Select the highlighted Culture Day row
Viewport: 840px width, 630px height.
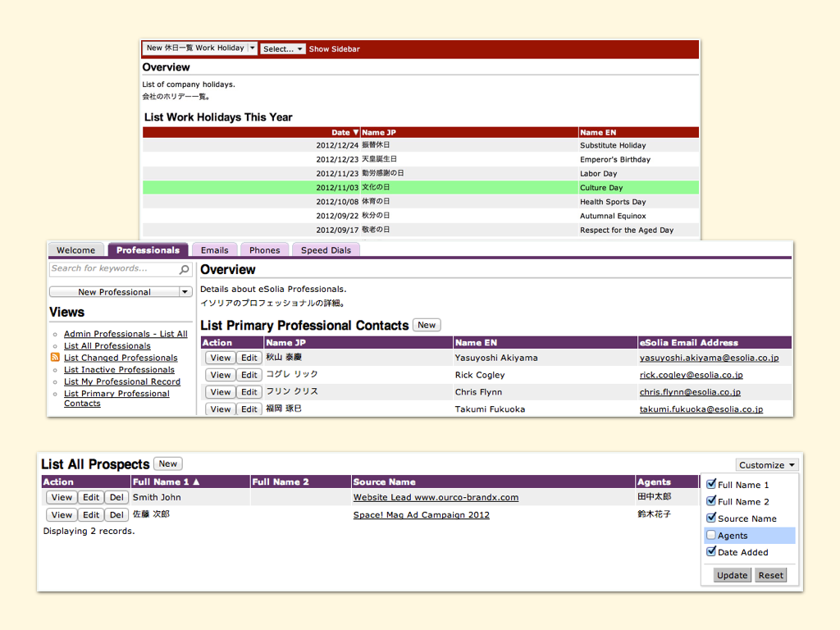(x=420, y=188)
